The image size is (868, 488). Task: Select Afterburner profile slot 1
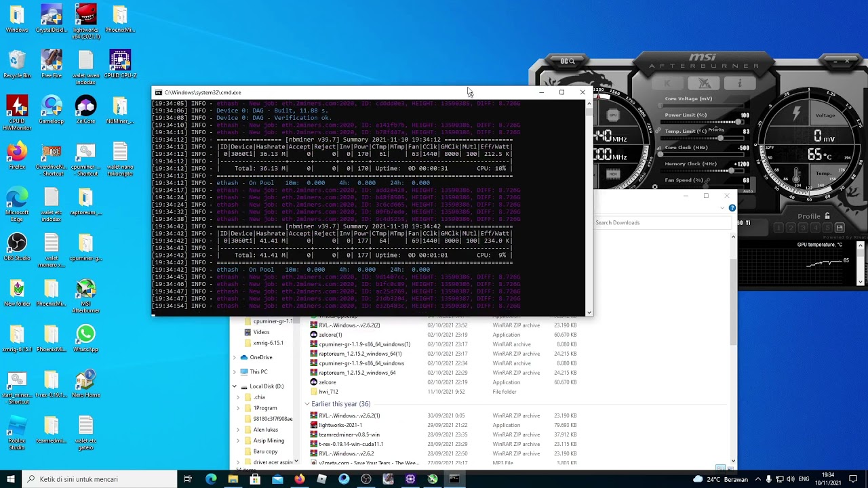click(779, 228)
